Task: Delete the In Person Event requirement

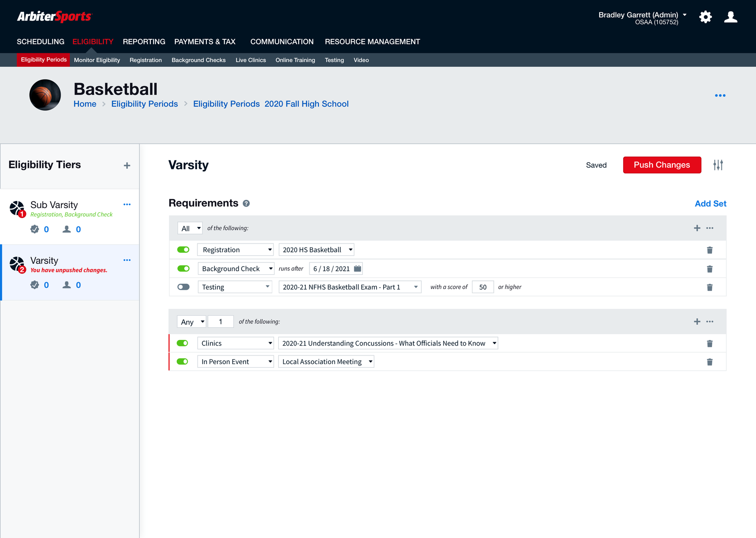Action: pos(710,362)
